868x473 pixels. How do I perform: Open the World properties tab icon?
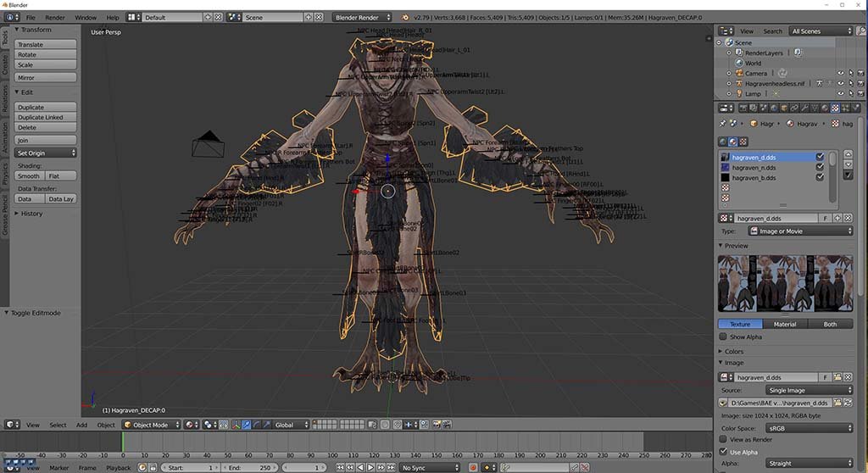point(774,108)
